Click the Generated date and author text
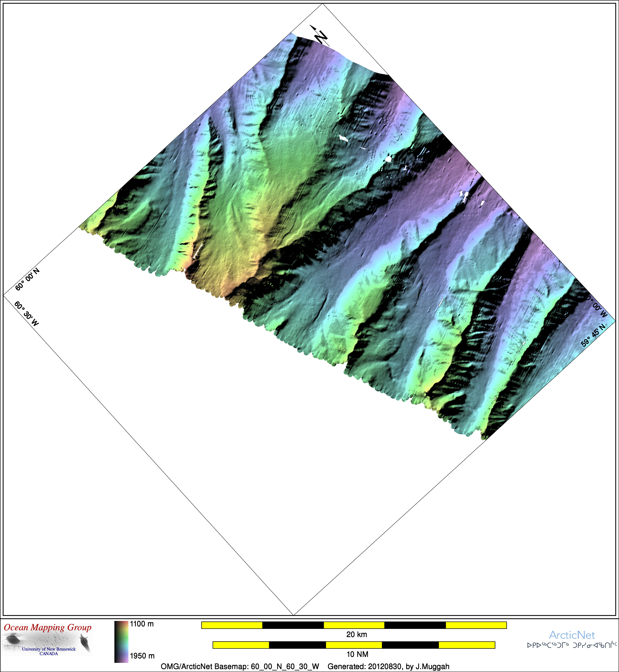This screenshot has height=672, width=619. tap(388, 666)
